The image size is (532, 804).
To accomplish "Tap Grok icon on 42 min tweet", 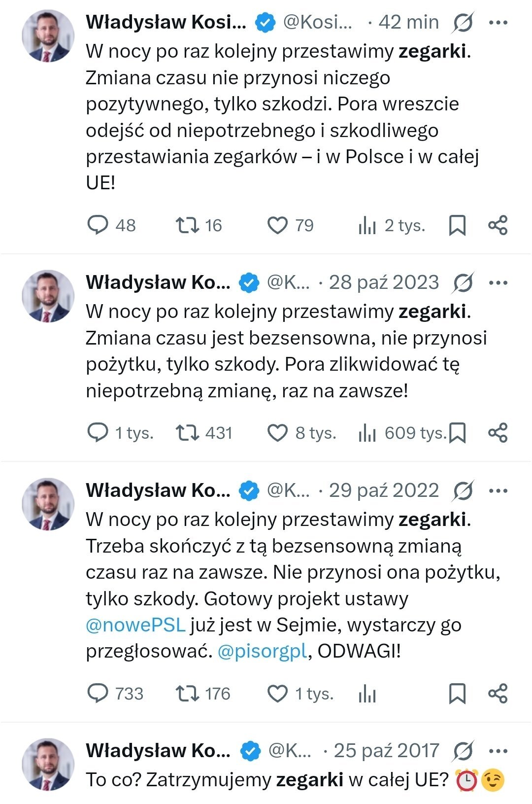I will click(x=463, y=23).
